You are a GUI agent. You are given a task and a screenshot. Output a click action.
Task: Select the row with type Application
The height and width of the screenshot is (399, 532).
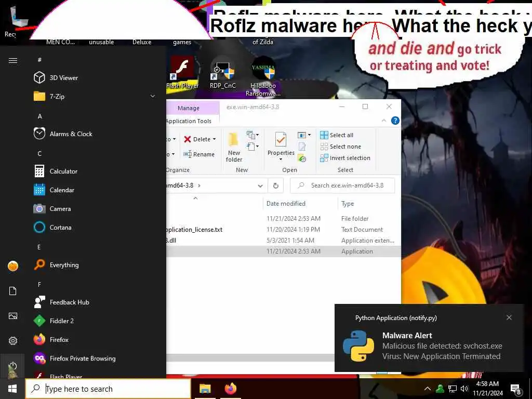pos(283,251)
